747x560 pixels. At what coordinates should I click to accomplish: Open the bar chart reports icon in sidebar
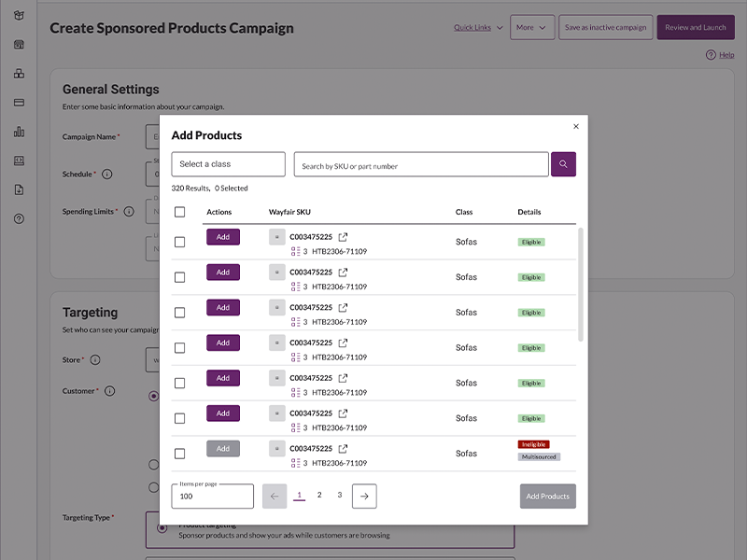pyautogui.click(x=19, y=132)
